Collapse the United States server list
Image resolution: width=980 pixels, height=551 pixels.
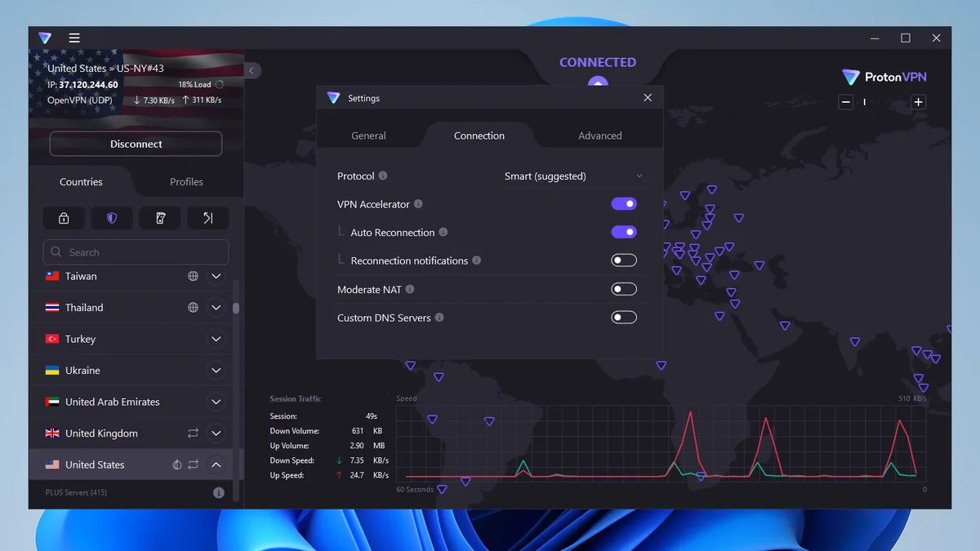coord(216,464)
